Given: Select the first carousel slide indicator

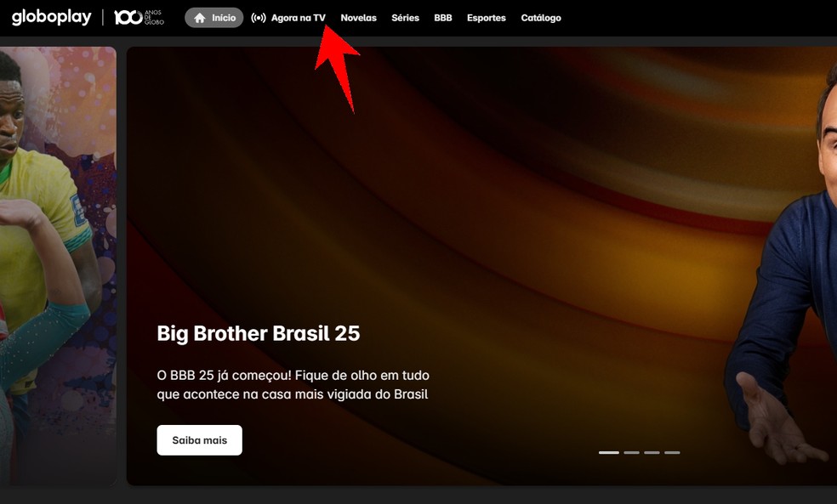Looking at the screenshot, I should click(608, 452).
